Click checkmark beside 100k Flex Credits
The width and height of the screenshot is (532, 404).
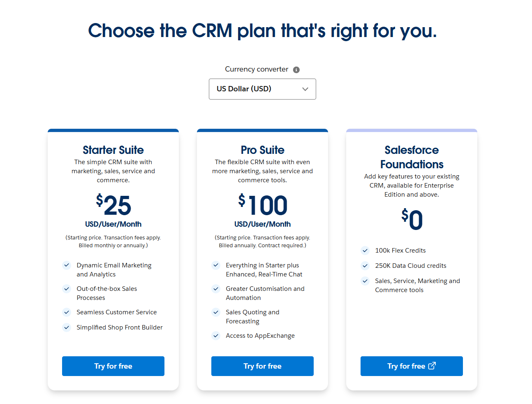(x=365, y=251)
